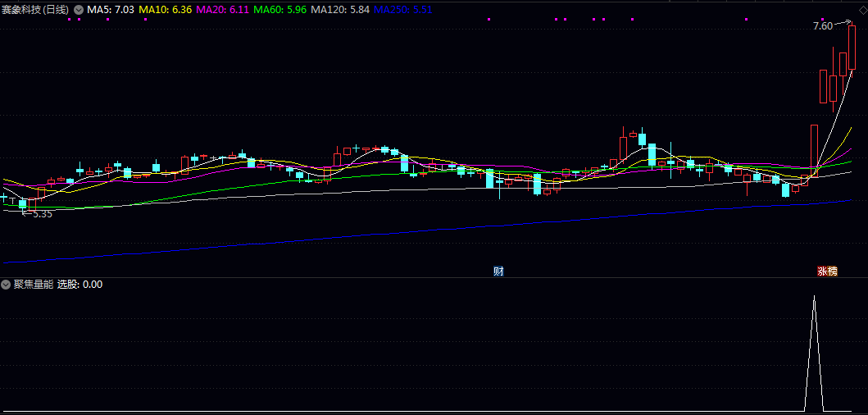868x415 pixels.
Task: Open the 涨榜 marker badge
Action: [x=828, y=271]
